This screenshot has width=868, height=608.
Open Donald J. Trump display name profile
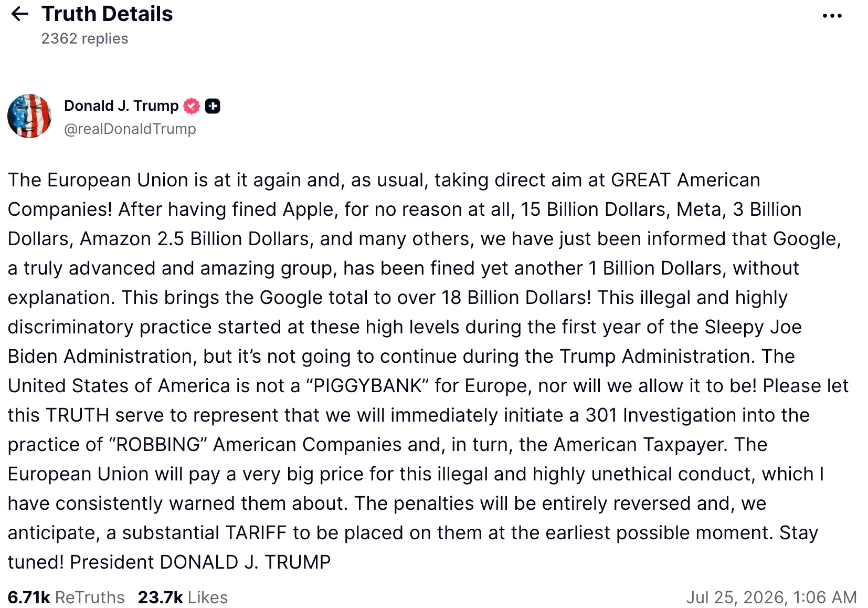click(121, 106)
